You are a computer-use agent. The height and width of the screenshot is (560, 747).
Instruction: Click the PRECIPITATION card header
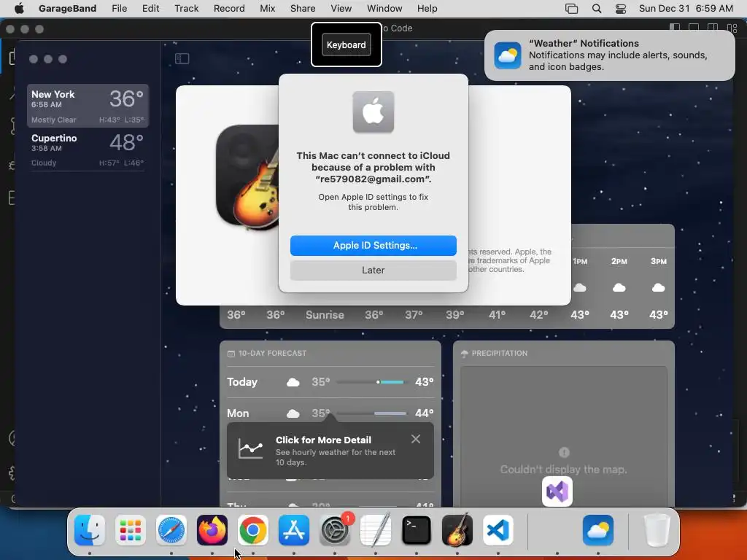pos(494,354)
